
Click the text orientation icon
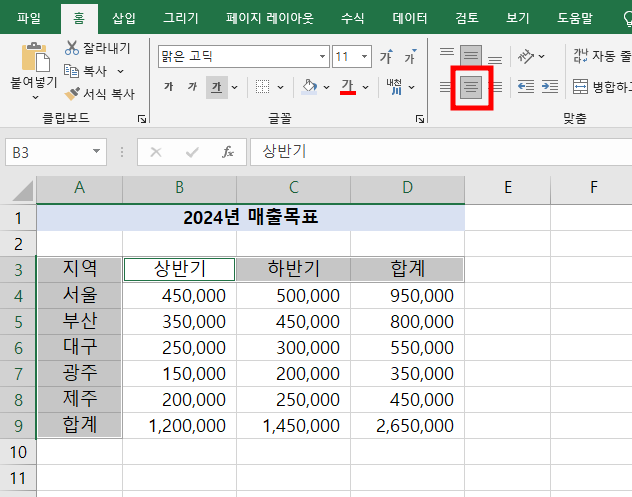pyautogui.click(x=526, y=56)
